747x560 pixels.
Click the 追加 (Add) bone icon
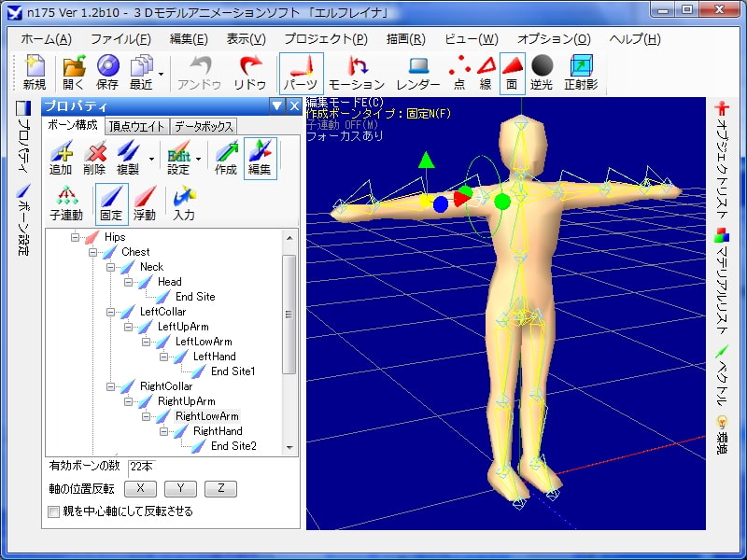click(61, 158)
